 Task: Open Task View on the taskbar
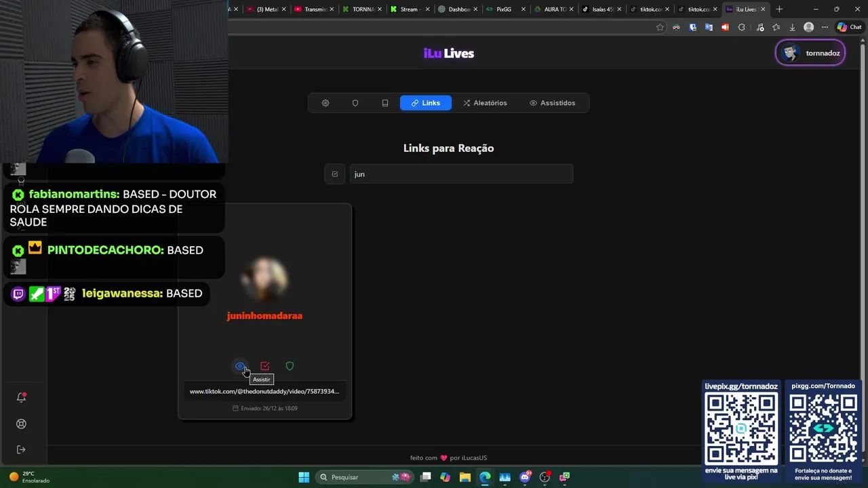[426, 477]
